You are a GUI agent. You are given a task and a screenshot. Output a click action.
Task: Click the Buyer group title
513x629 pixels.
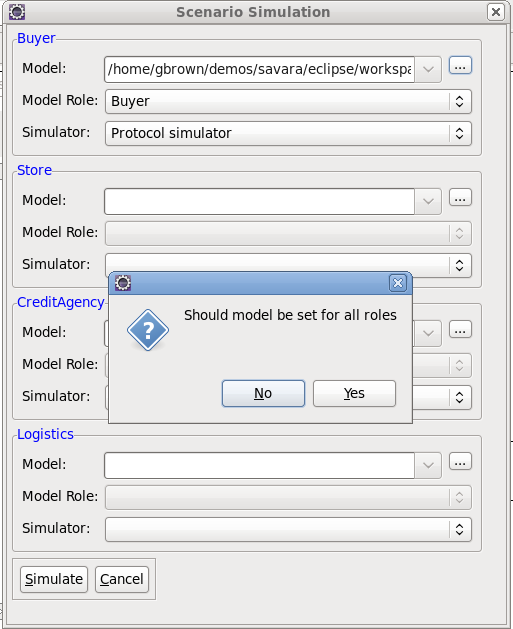point(36,38)
